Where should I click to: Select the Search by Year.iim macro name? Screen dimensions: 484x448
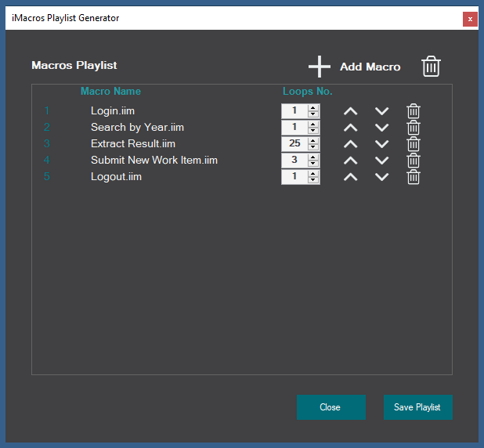[137, 127]
